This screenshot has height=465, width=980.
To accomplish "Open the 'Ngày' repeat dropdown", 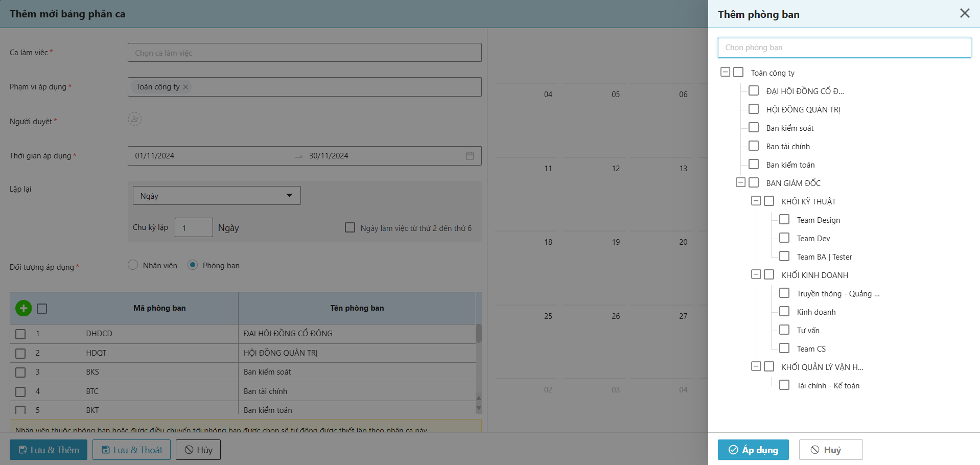I will (x=217, y=196).
